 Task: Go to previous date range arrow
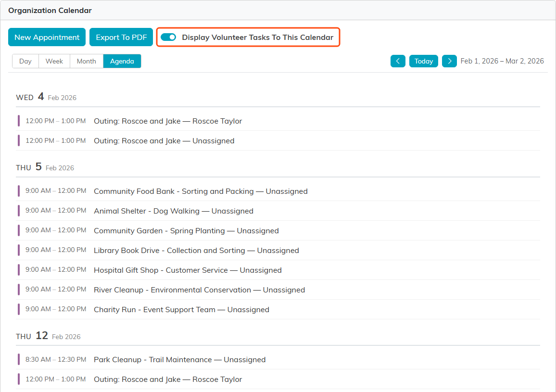[398, 61]
